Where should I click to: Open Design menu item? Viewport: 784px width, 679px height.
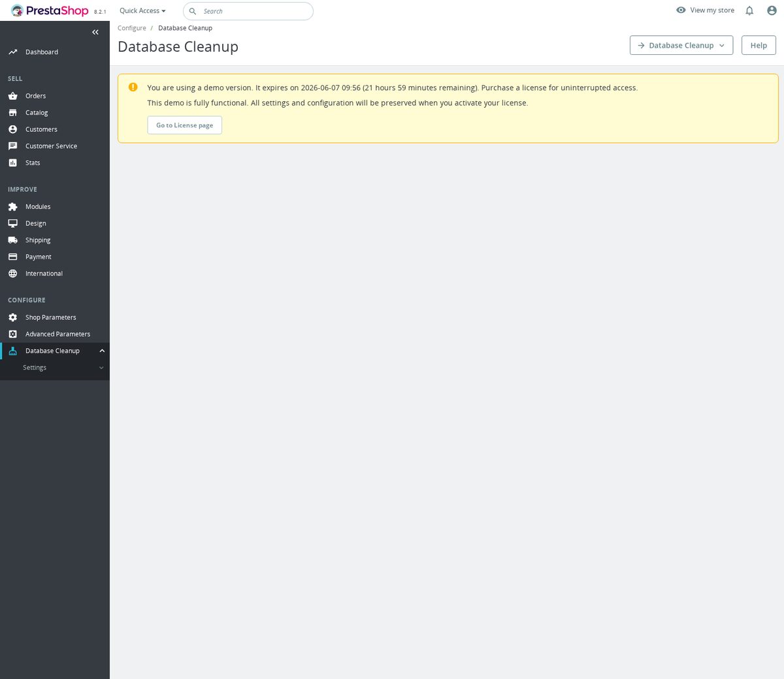point(55,223)
